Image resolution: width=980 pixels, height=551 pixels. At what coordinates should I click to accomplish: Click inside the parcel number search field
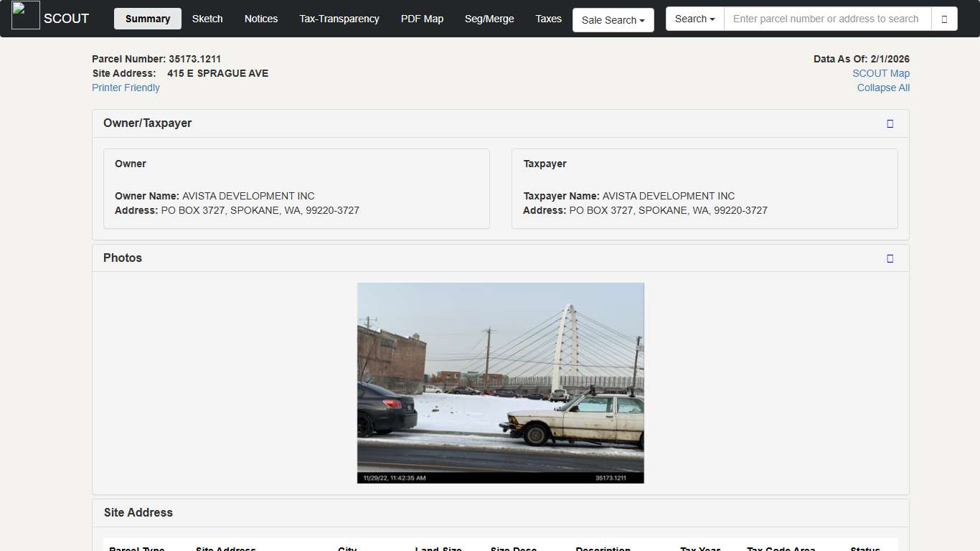tap(825, 19)
